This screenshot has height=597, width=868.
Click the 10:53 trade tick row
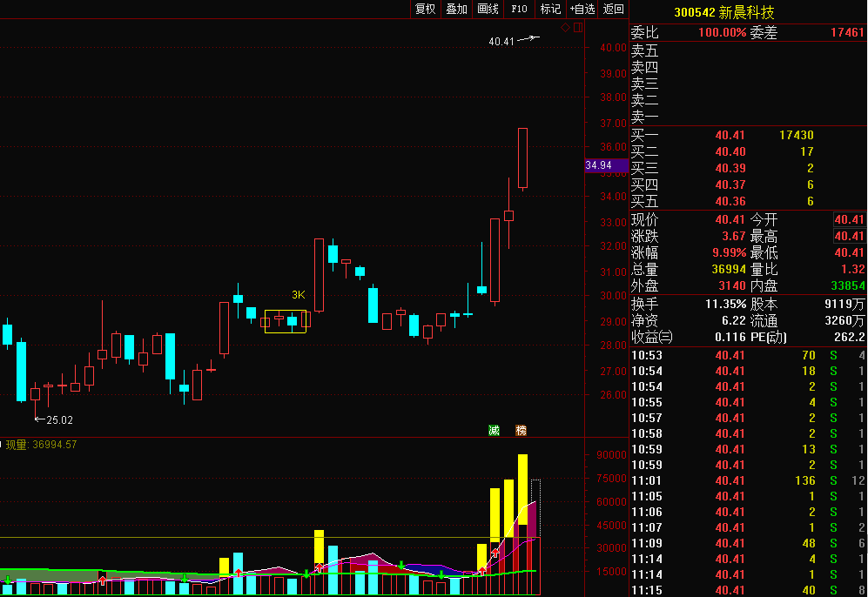[749, 355]
